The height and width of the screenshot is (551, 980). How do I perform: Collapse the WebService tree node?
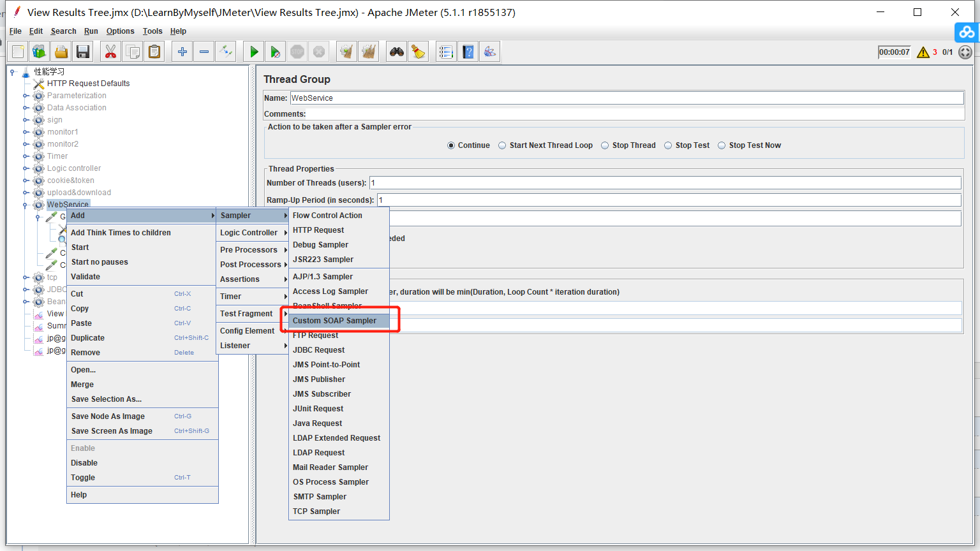click(26, 205)
